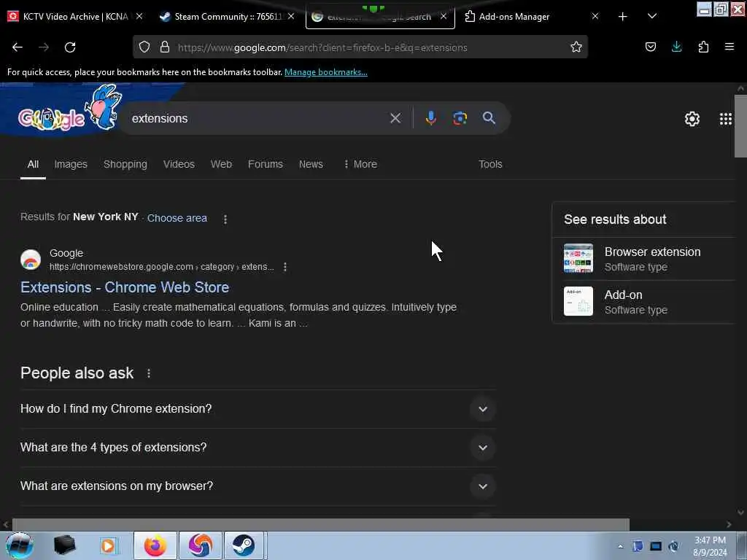The image size is (747, 560).
Task: Close the KCTV Video Archive tab
Action: point(139,16)
